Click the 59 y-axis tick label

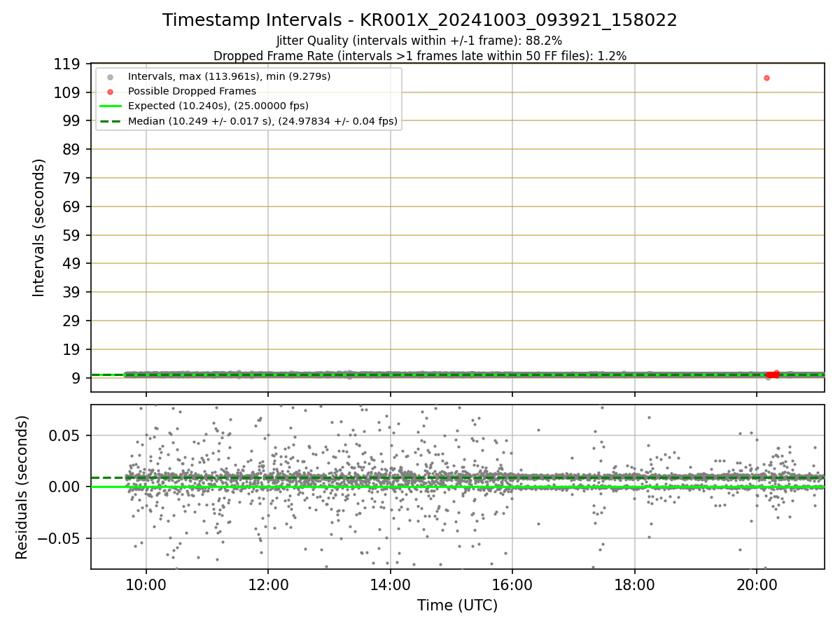pos(73,235)
